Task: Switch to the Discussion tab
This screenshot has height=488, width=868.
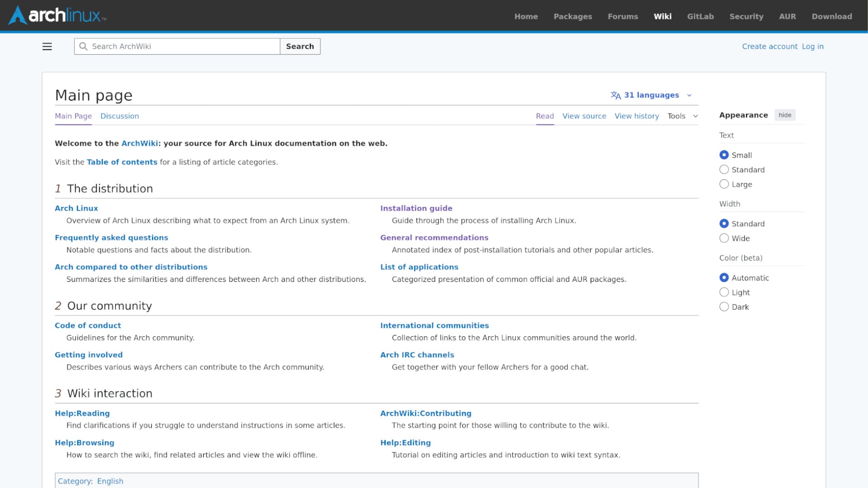Action: click(119, 116)
